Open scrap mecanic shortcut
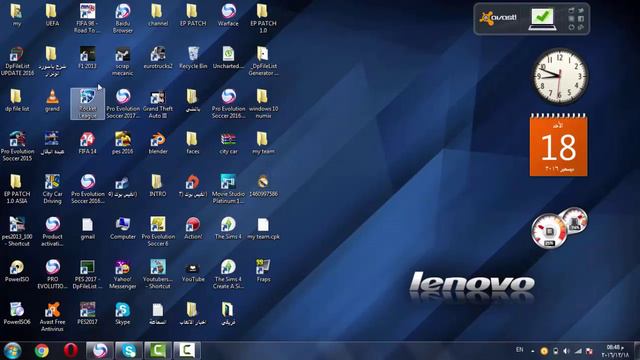The image size is (640, 360). coord(122,61)
